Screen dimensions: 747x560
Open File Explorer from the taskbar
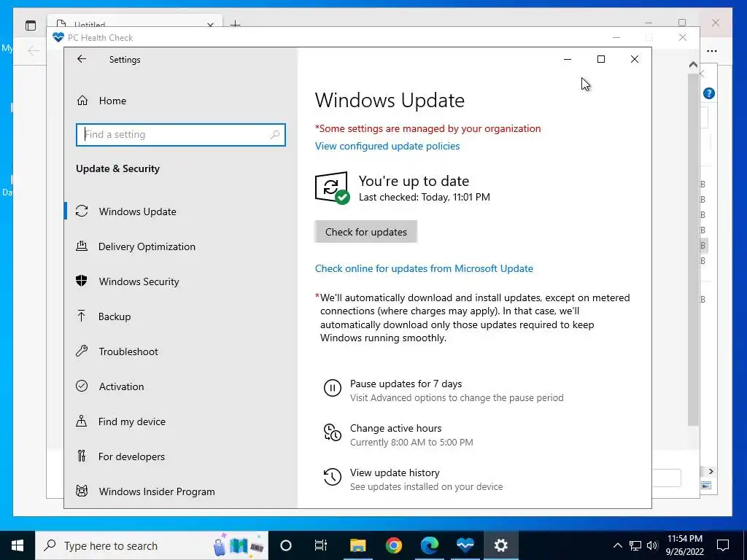(357, 545)
